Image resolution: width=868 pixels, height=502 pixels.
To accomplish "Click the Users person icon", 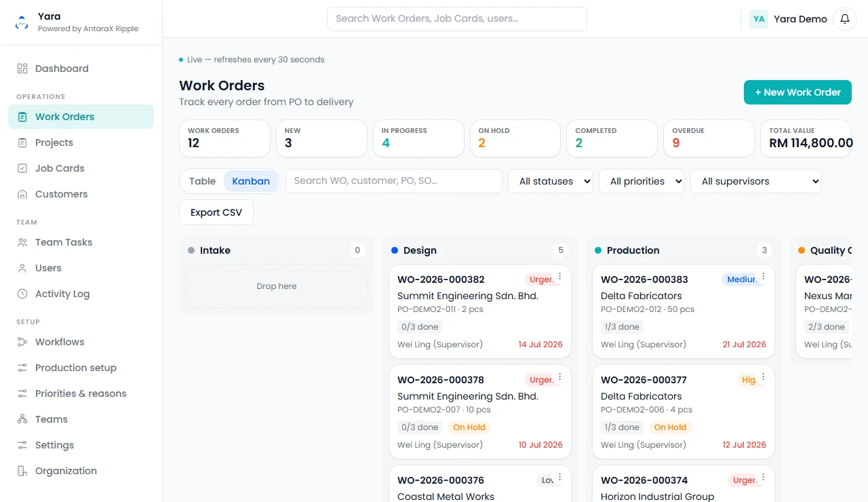I will tap(22, 268).
